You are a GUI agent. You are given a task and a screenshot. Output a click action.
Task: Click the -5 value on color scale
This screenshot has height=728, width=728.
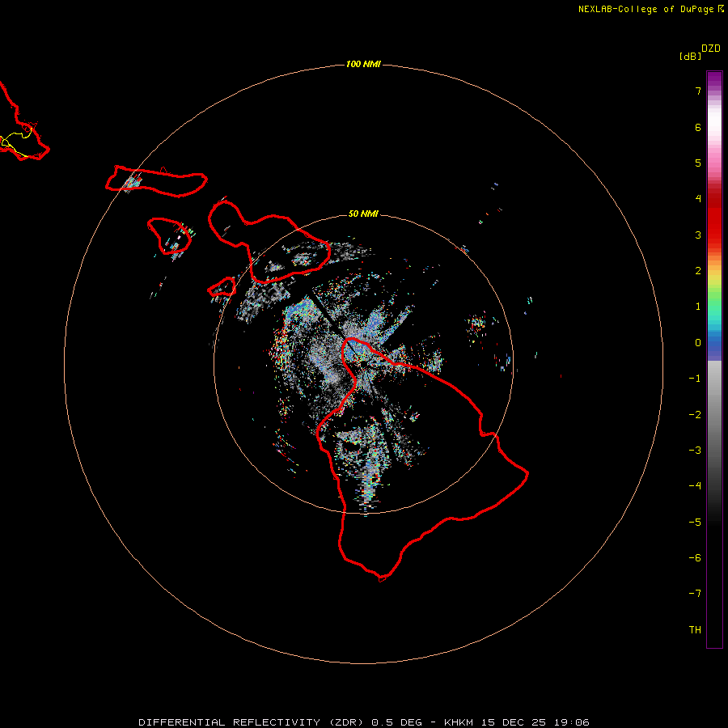[695, 523]
